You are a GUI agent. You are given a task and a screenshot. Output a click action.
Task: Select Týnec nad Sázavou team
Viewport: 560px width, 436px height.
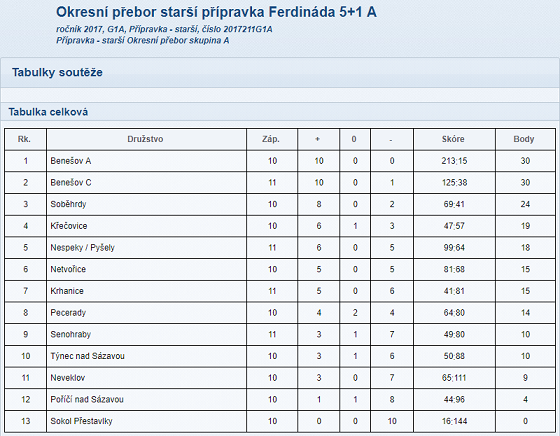(88, 356)
